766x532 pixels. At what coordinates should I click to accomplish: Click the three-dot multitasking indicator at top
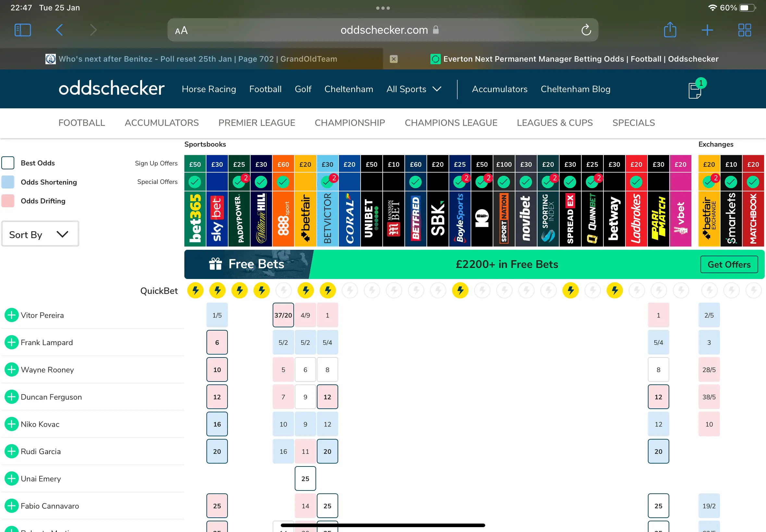tap(383, 8)
